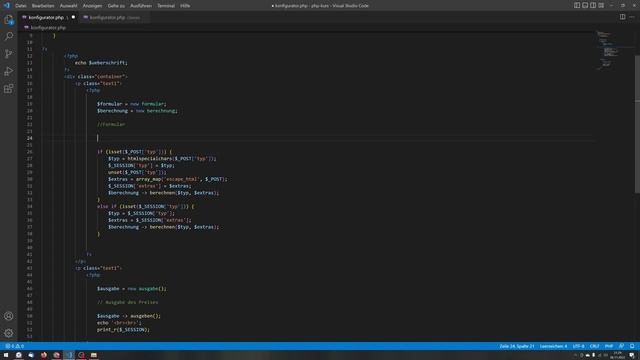
Task: Open the Search view in activity bar
Action: pyautogui.click(x=9, y=37)
